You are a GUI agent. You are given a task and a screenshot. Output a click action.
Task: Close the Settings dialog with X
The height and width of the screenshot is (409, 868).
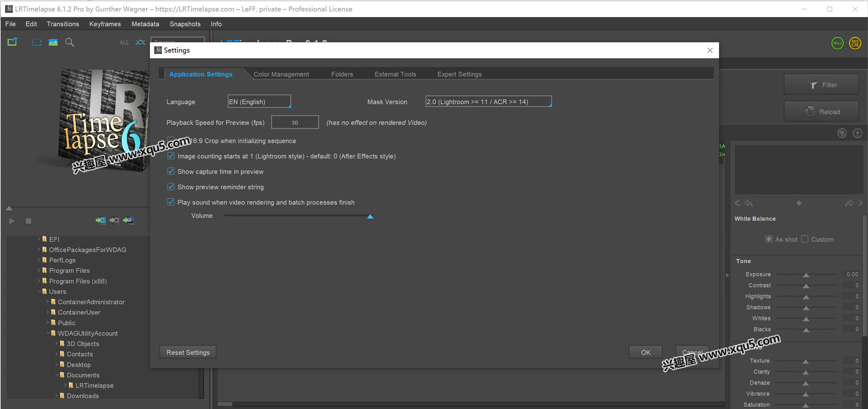(x=710, y=50)
